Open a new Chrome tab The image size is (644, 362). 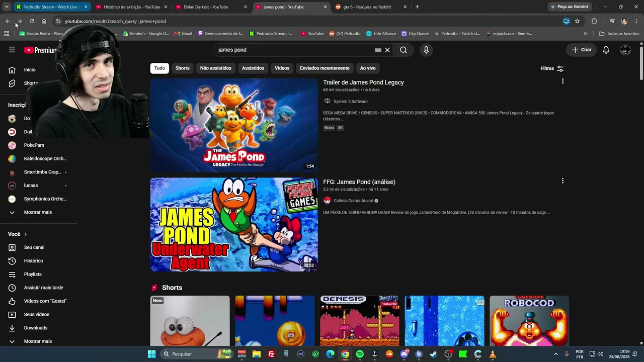point(417,7)
